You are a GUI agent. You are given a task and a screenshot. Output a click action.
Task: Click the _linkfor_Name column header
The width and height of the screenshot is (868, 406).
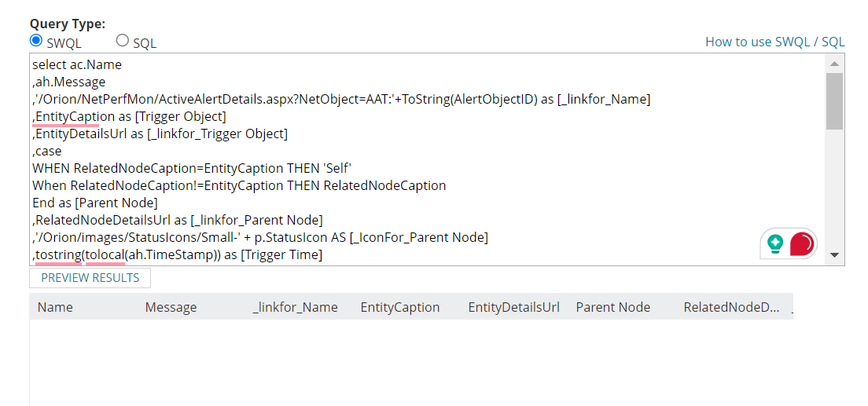tap(295, 307)
